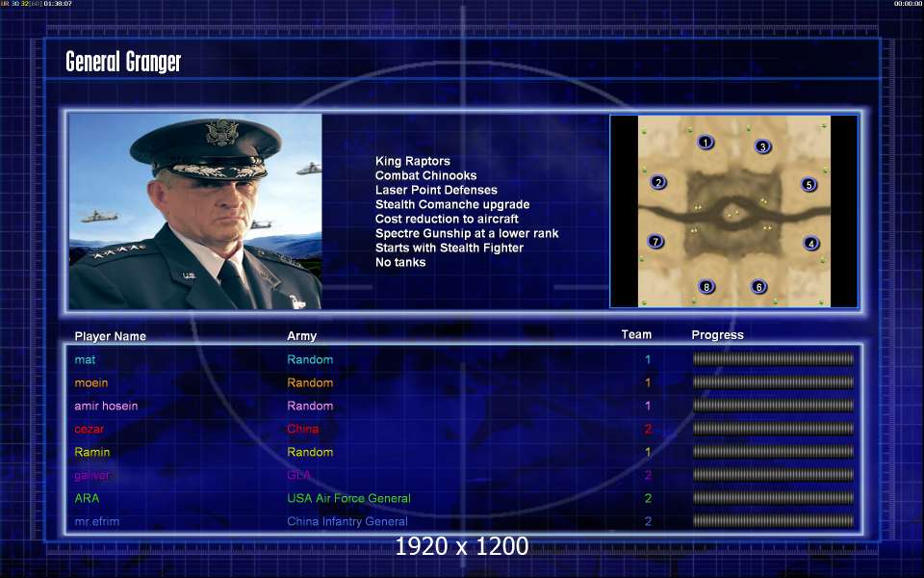Viewport: 924px width, 578px height.
Task: Click China Infantry General army entry
Action: point(347,521)
